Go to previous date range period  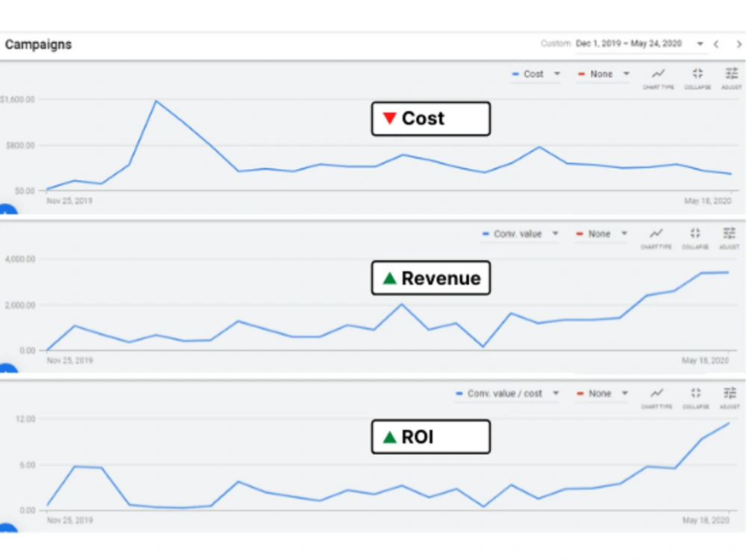click(716, 44)
